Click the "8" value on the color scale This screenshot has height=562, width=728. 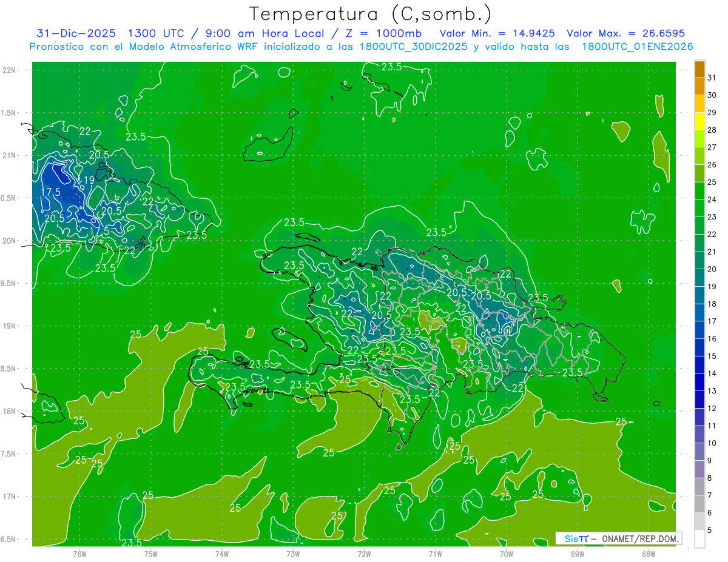click(x=710, y=478)
